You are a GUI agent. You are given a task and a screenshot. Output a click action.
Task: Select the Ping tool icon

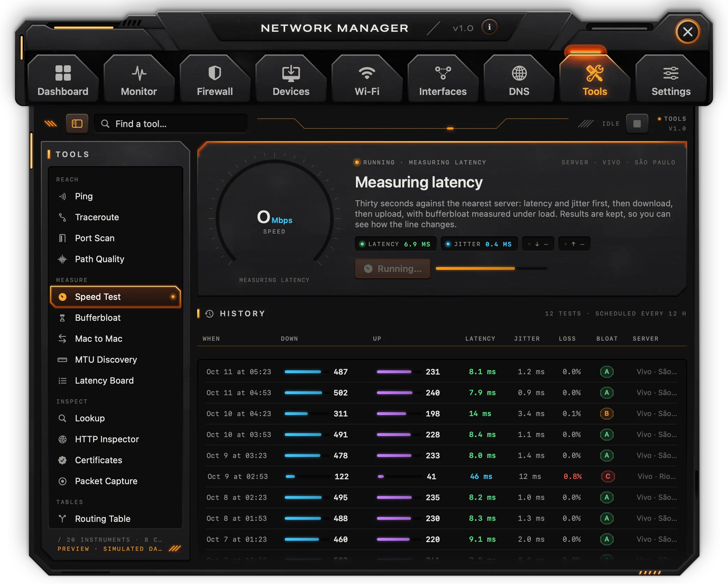pos(62,197)
